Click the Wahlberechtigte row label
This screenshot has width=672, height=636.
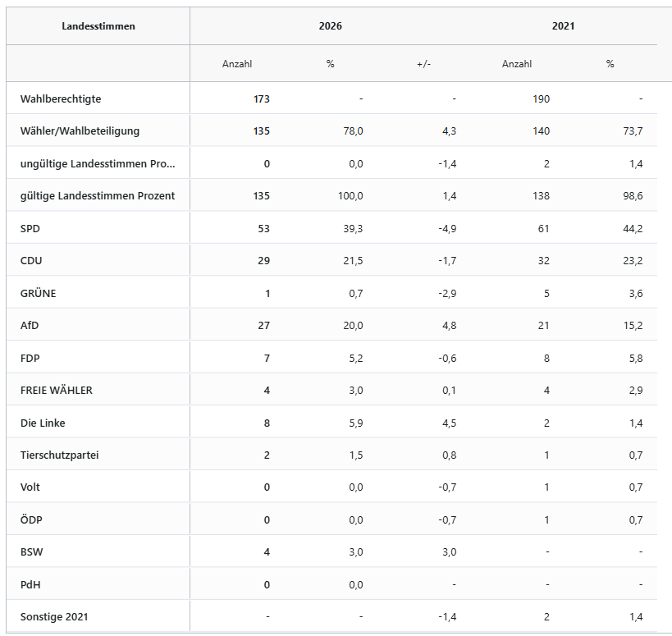tap(61, 99)
